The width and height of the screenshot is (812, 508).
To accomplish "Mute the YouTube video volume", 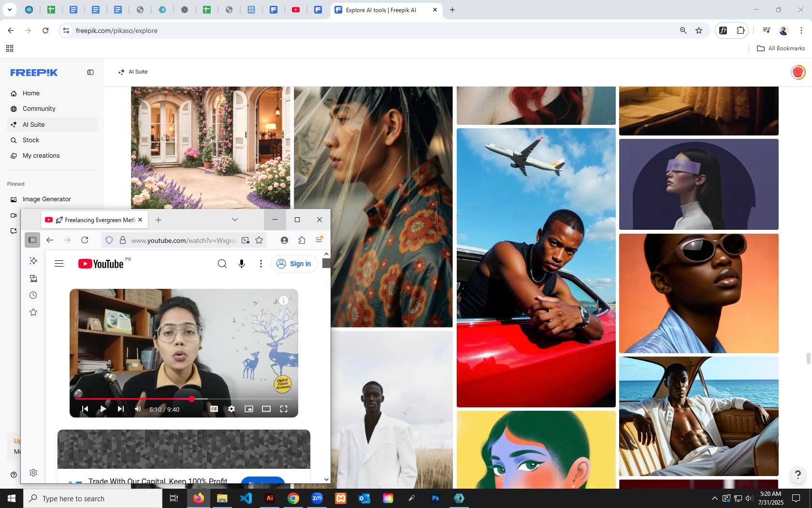I will pyautogui.click(x=138, y=409).
